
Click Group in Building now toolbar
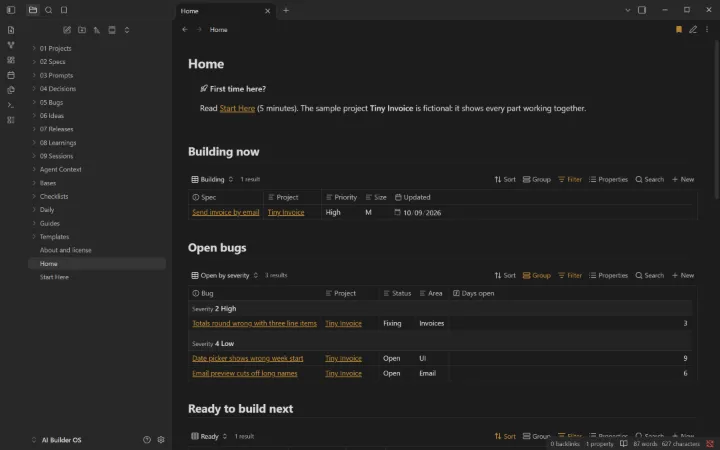[536, 179]
